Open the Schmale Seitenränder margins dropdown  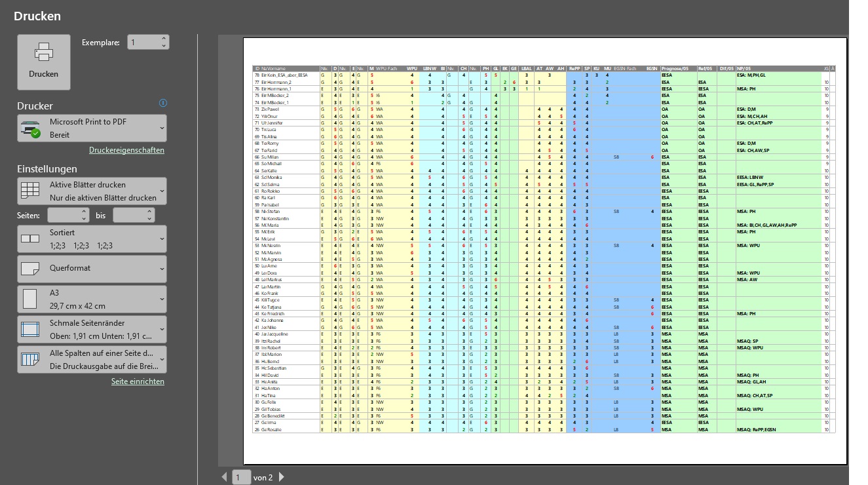[x=92, y=329]
